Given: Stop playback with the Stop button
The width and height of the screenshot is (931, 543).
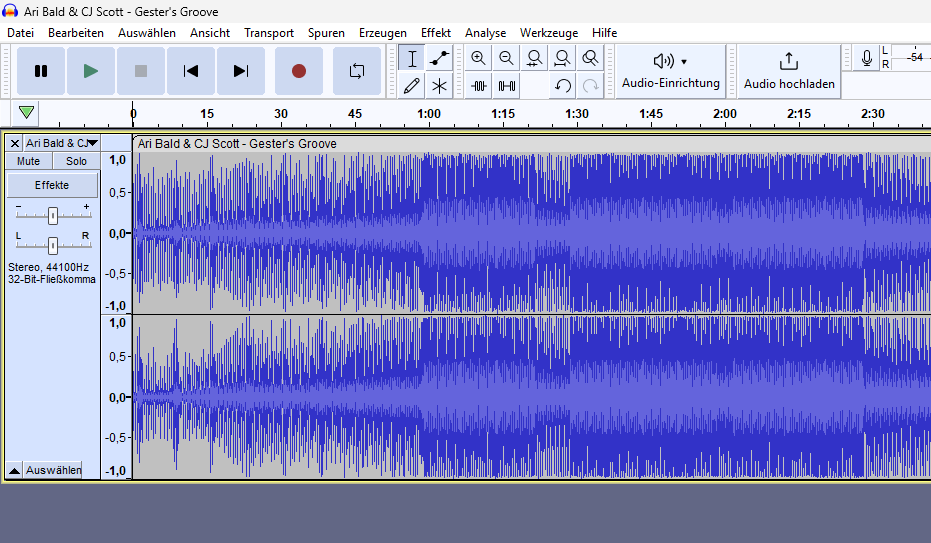Looking at the screenshot, I should (x=141, y=71).
